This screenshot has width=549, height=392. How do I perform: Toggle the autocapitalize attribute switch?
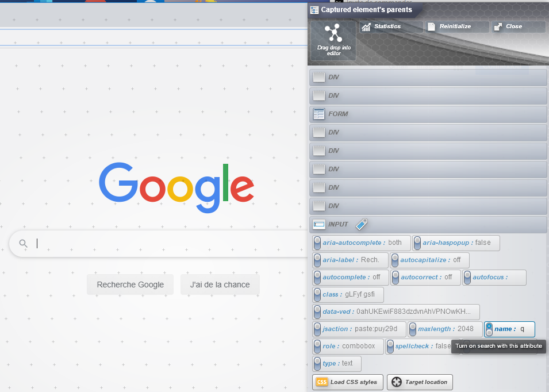pyautogui.click(x=395, y=260)
